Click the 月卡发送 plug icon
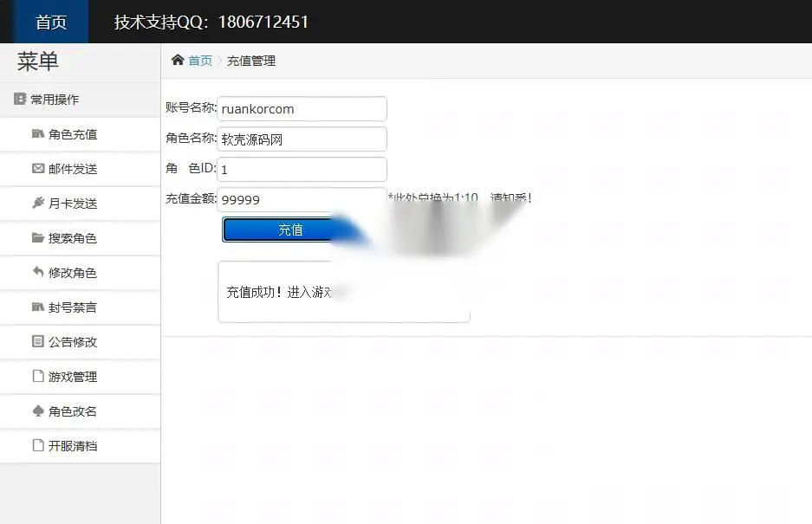This screenshot has width=812, height=524. click(x=38, y=203)
